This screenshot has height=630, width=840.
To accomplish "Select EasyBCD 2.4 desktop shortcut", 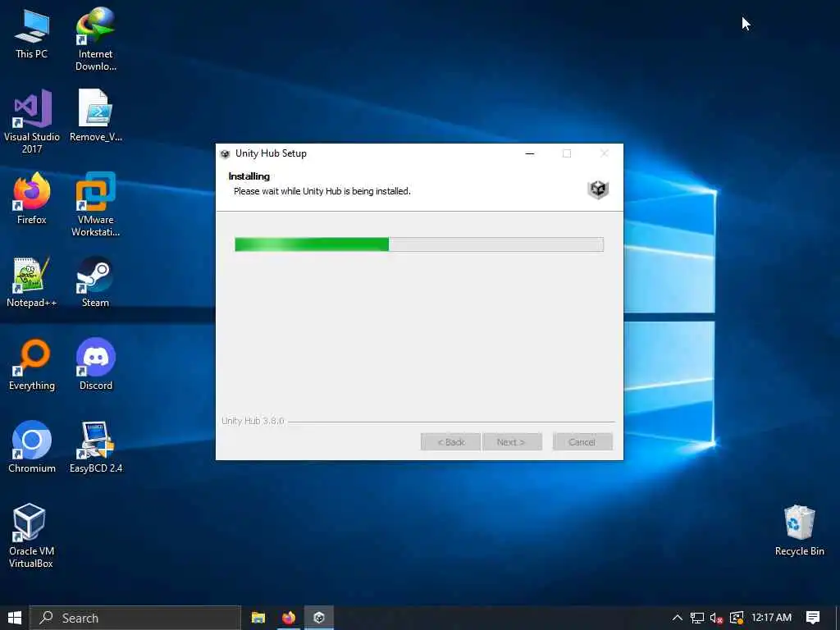I will click(95, 447).
